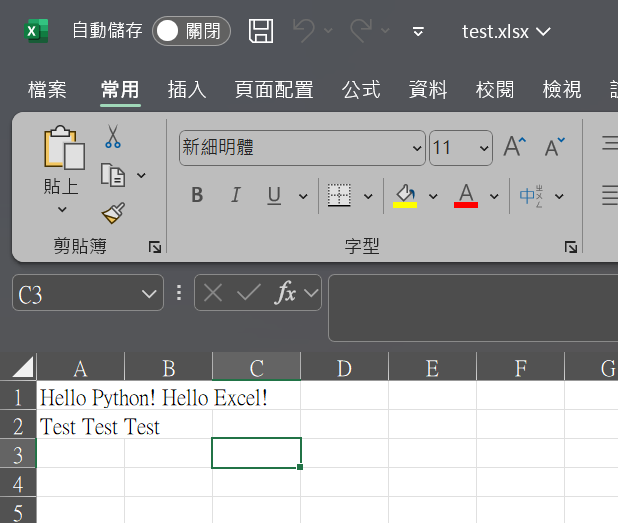
Task: Click the Cut scissors icon
Action: (x=113, y=136)
